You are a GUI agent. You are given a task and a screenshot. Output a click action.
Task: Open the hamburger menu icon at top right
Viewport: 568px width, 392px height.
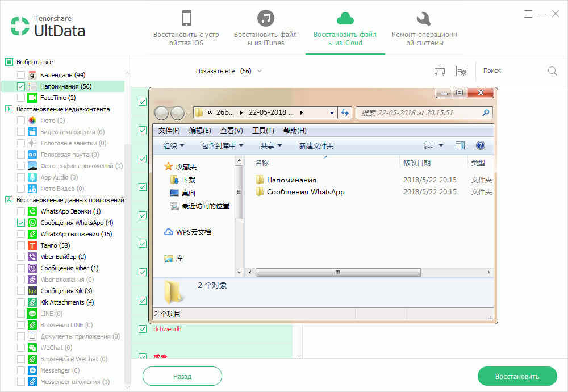[528, 14]
